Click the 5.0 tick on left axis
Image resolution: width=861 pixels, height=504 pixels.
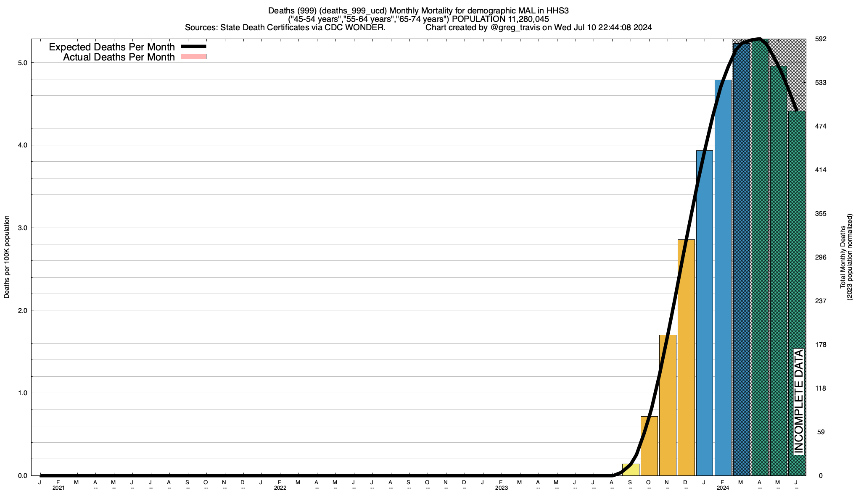[x=23, y=63]
